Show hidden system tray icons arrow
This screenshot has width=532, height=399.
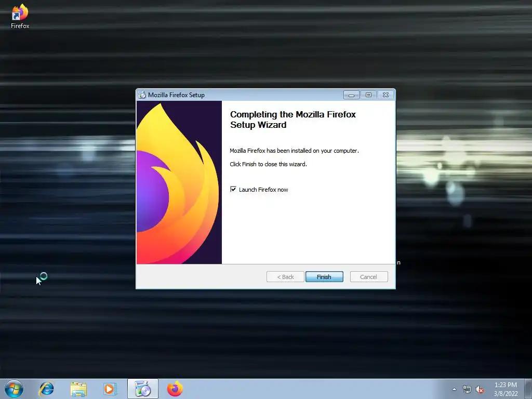click(454, 389)
